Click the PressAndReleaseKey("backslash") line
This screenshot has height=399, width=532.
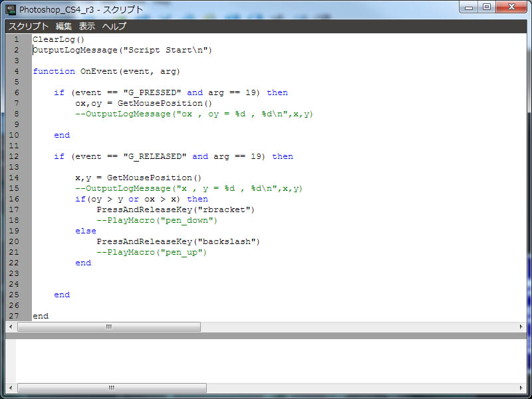[x=178, y=241]
